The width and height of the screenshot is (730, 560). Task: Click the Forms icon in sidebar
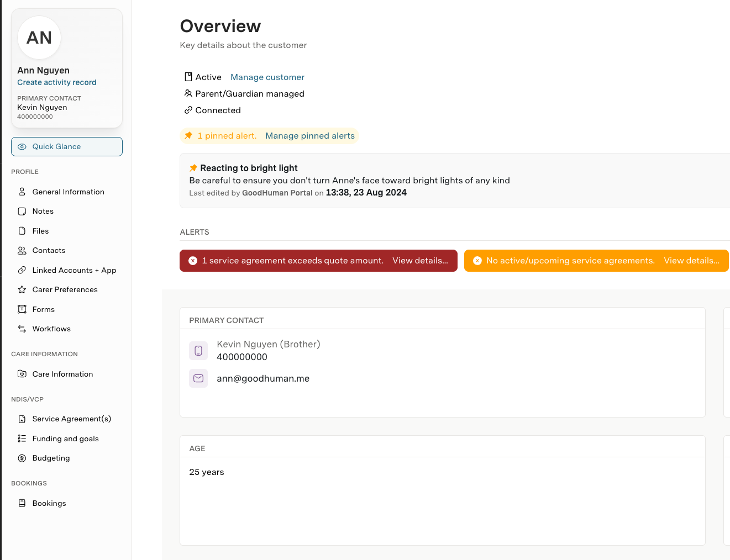click(x=22, y=309)
